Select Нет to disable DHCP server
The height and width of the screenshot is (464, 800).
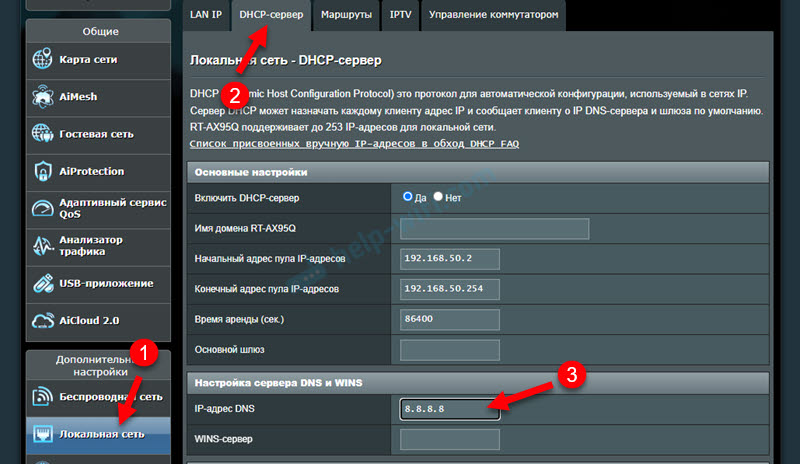pos(438,197)
